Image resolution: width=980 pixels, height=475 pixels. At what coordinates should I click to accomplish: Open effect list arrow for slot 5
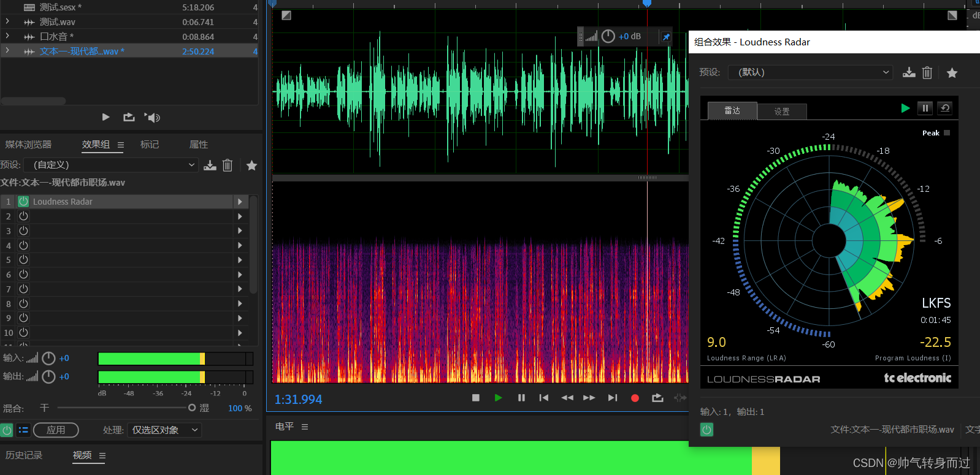pos(240,260)
